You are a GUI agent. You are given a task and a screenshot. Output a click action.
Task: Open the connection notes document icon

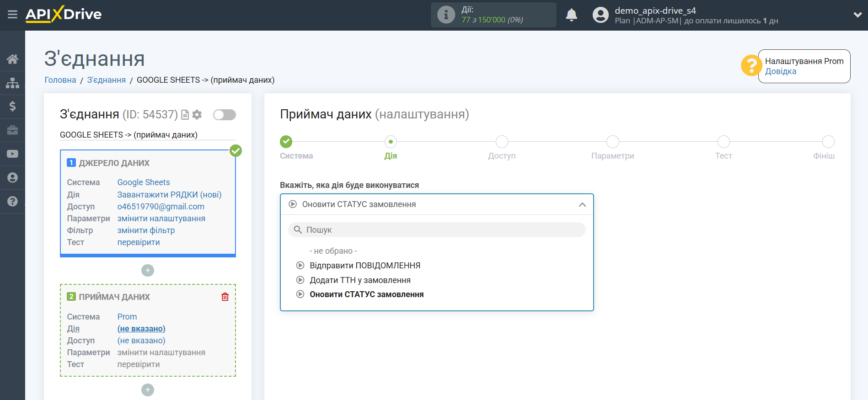point(185,115)
